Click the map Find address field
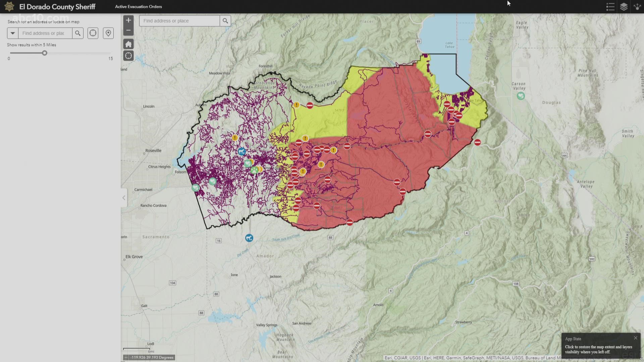Screen dimensions: 644x362 (179, 21)
